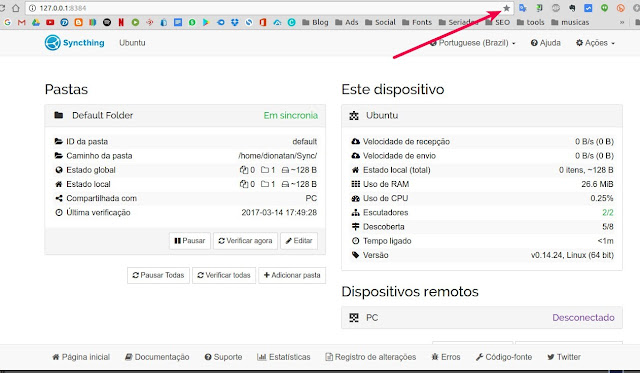
Task: Open the YouTube bookmark icon
Action: [x=50, y=22]
